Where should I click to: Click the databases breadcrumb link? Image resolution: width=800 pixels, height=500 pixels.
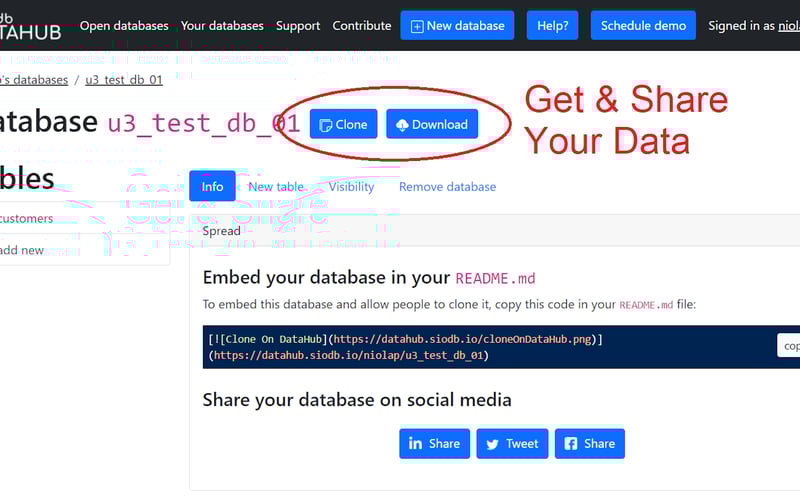click(x=34, y=80)
